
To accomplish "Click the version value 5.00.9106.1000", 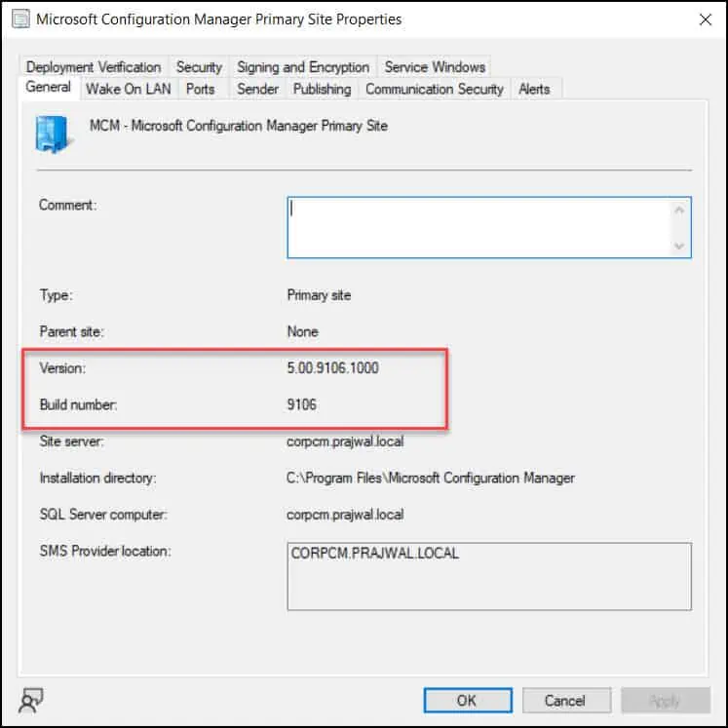I will pyautogui.click(x=332, y=368).
